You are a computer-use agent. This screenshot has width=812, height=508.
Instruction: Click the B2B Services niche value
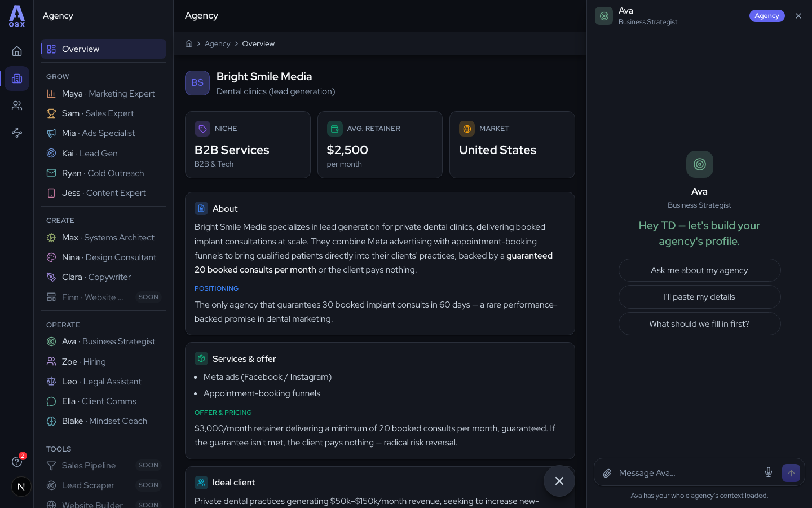[232, 150]
